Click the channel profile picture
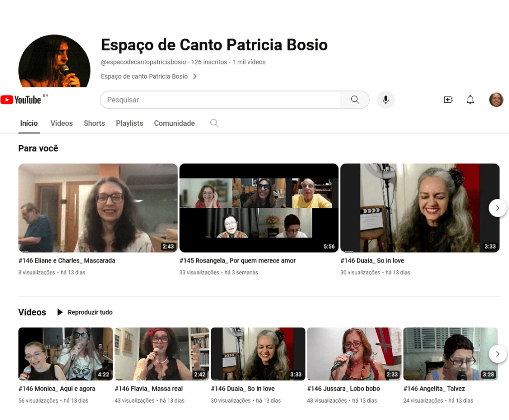Viewport: 509px width, 420px height. coord(54,63)
